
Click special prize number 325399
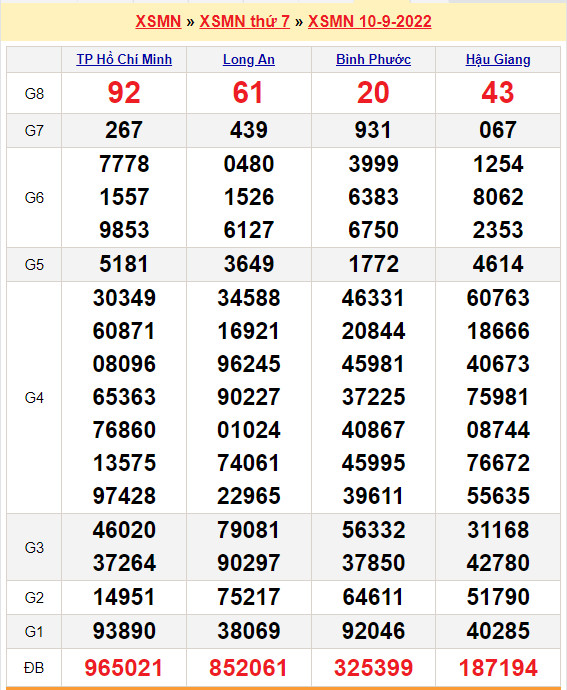tap(373, 668)
